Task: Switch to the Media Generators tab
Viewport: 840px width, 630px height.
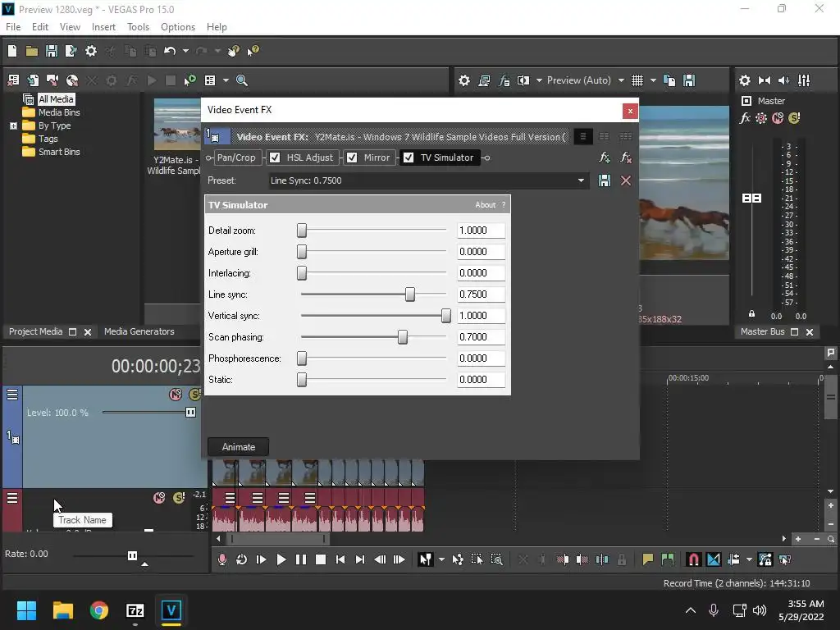Action: coord(139,331)
